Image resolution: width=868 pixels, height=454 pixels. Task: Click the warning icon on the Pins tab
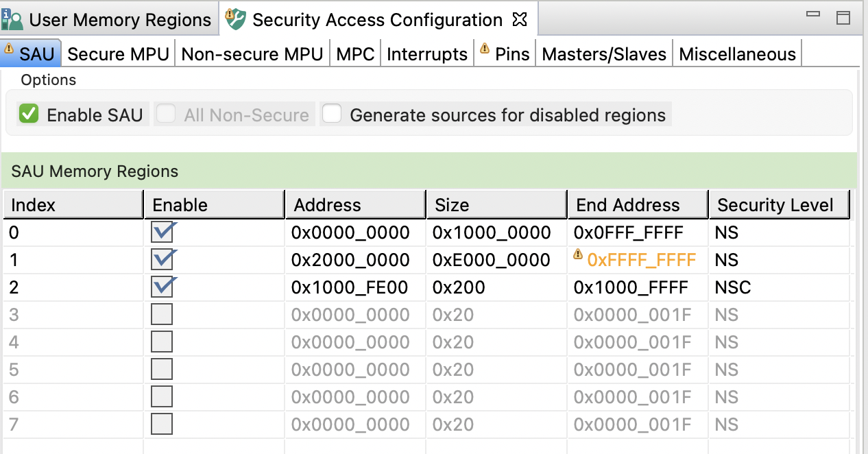[484, 48]
